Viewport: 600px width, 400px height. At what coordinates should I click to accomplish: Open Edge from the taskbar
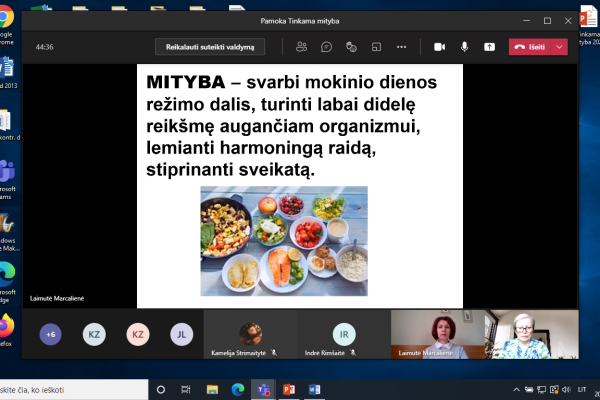click(x=238, y=390)
